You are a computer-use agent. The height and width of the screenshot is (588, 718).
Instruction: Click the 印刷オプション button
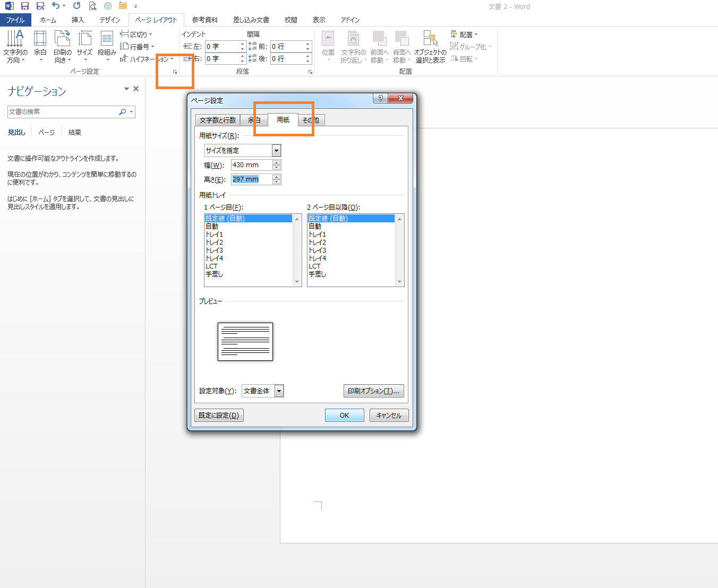[374, 391]
